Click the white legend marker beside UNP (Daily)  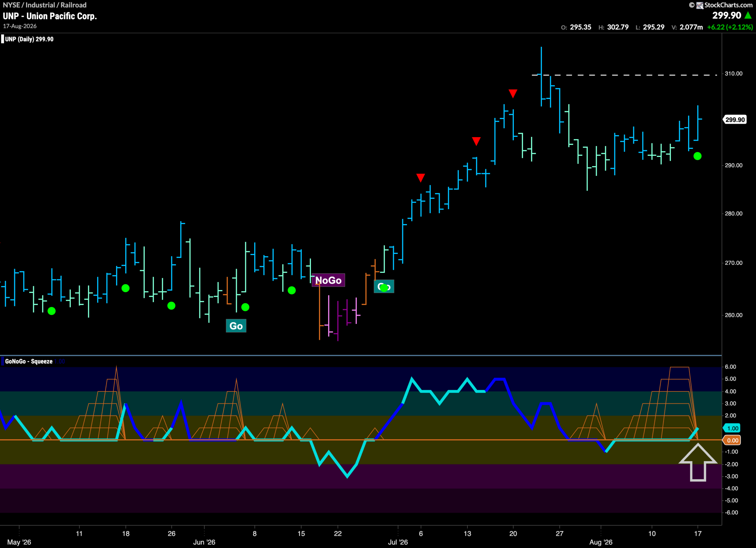[3, 39]
